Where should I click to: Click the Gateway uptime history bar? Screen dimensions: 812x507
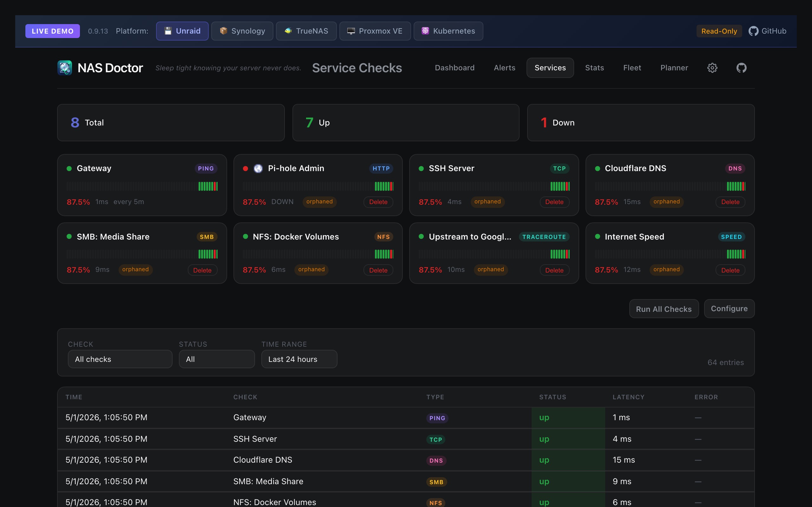click(142, 186)
